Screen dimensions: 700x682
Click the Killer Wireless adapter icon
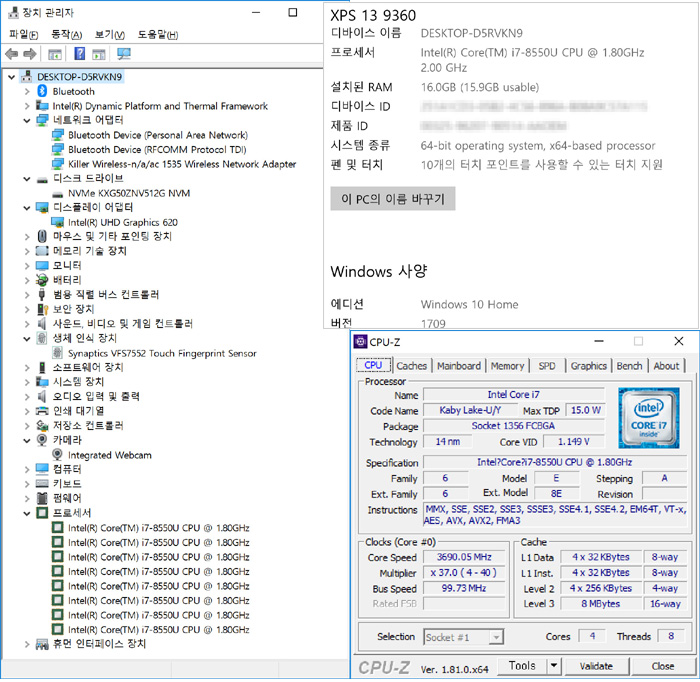coord(58,164)
